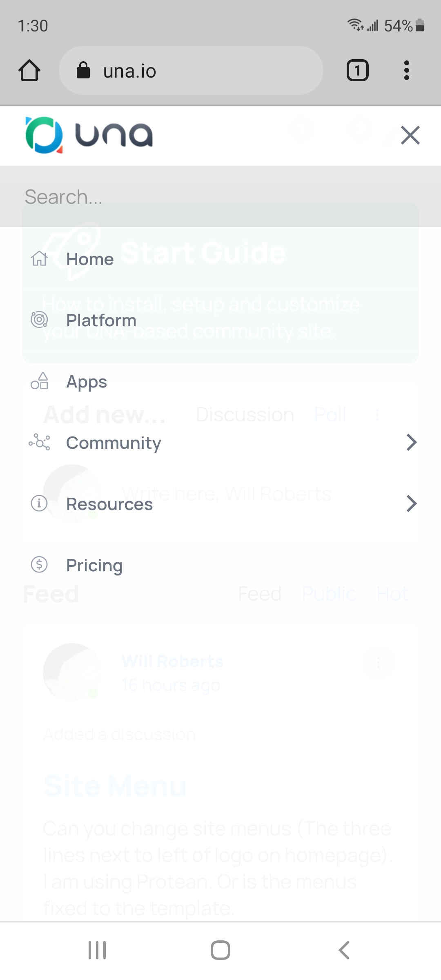Tap the Apps shapes icon
This screenshot has width=441, height=980.
[x=39, y=381]
